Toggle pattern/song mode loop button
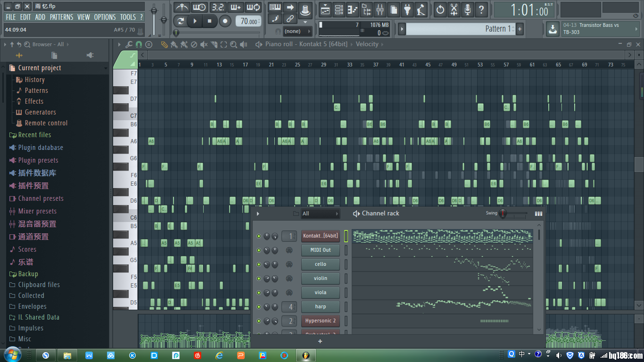Image resolution: width=644 pixels, height=362 pixels. point(180,21)
